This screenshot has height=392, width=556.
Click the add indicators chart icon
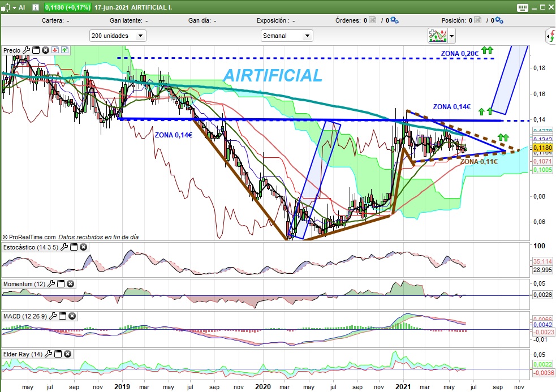pos(438,36)
